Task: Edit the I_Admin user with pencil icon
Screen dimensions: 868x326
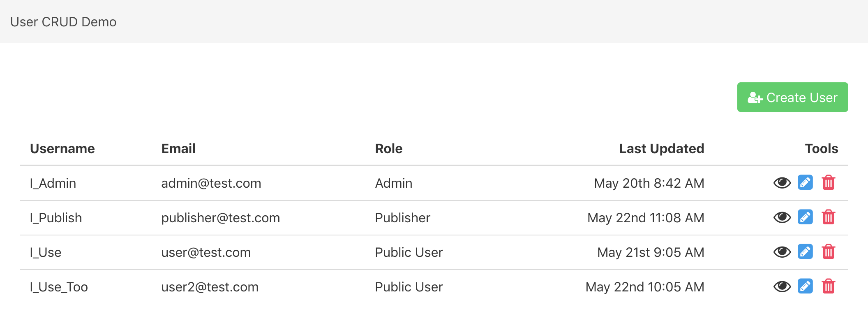Action: (805, 183)
